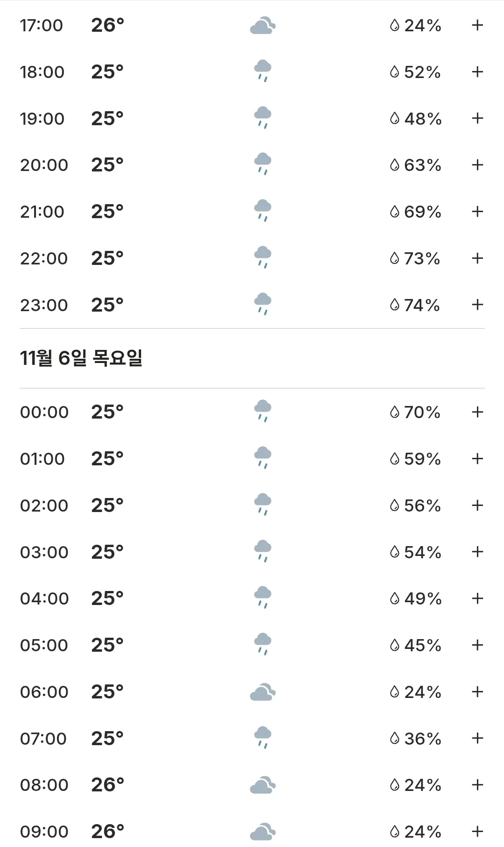The width and height of the screenshot is (504, 847).
Task: Expand the 17:00 forecast row plus
Action: click(477, 25)
